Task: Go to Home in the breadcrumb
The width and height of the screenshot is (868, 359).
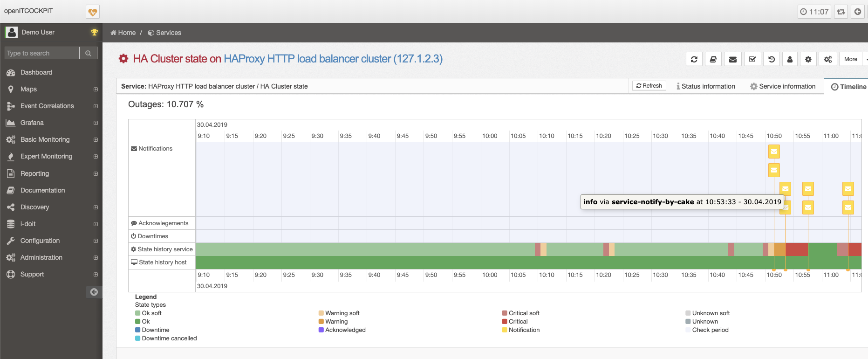Action: pos(123,33)
